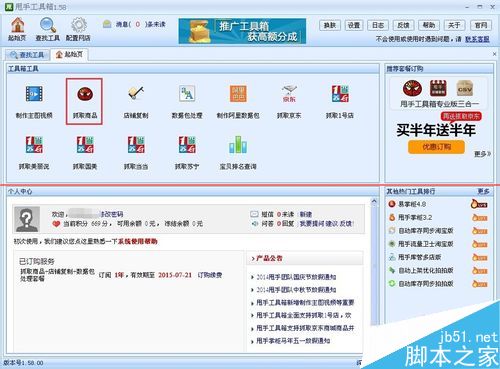The width and height of the screenshot is (500, 369).
Task: Launch the 抓取美丽说 tool
Action: tap(34, 153)
